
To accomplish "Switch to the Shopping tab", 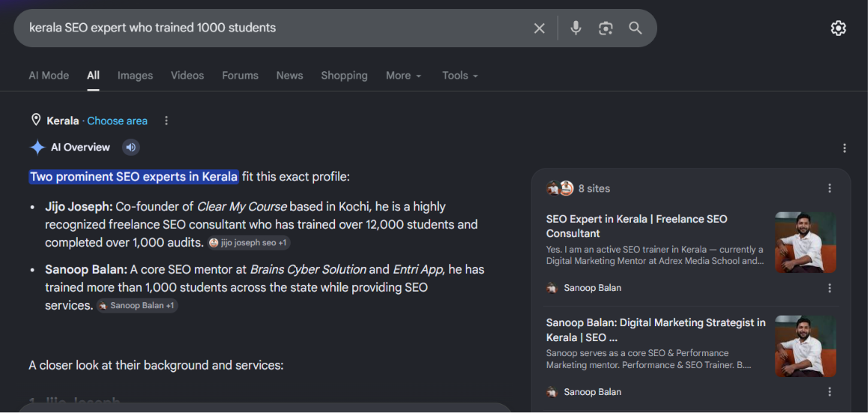I will click(345, 76).
